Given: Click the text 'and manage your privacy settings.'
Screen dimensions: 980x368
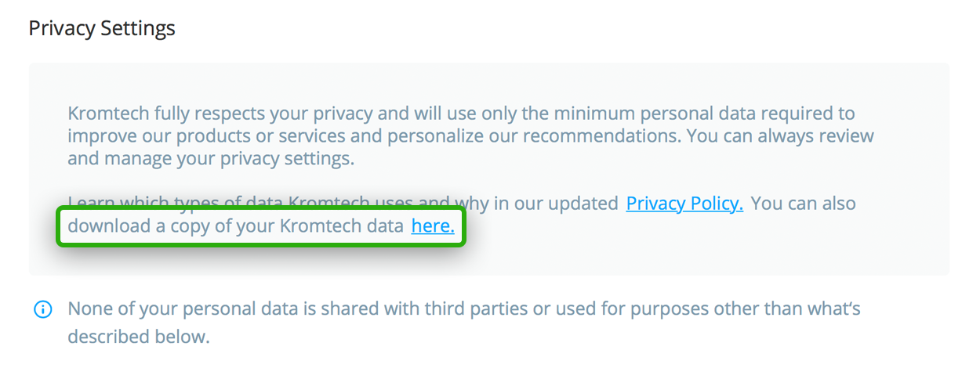Looking at the screenshot, I should pyautogui.click(x=211, y=159).
